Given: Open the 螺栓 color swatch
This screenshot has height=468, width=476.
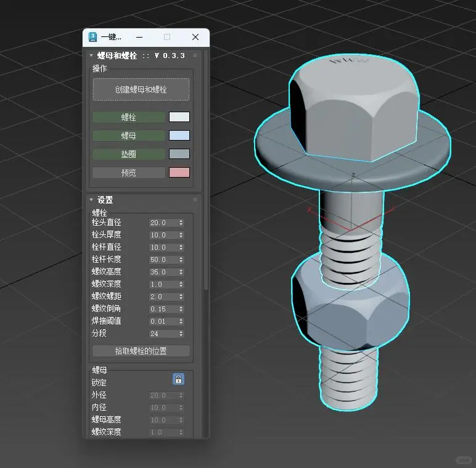Looking at the screenshot, I should point(179,117).
